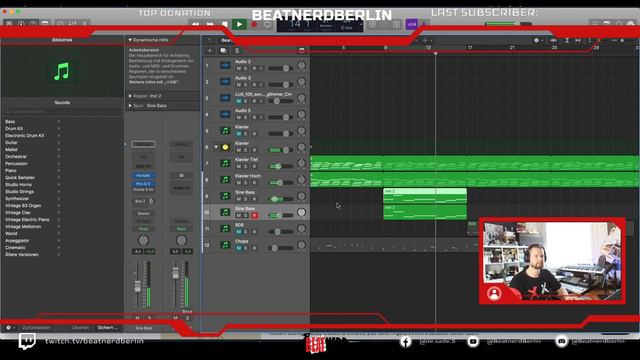
Task: Select Piano in the Library list
Action: (11, 171)
